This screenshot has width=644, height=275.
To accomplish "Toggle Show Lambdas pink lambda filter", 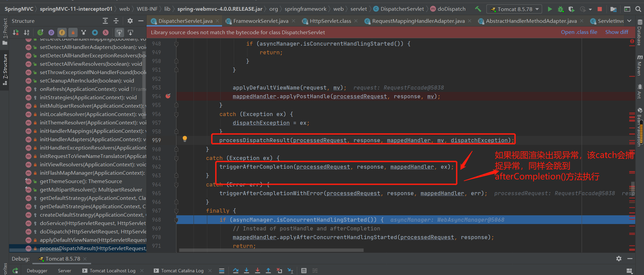I will click(106, 32).
